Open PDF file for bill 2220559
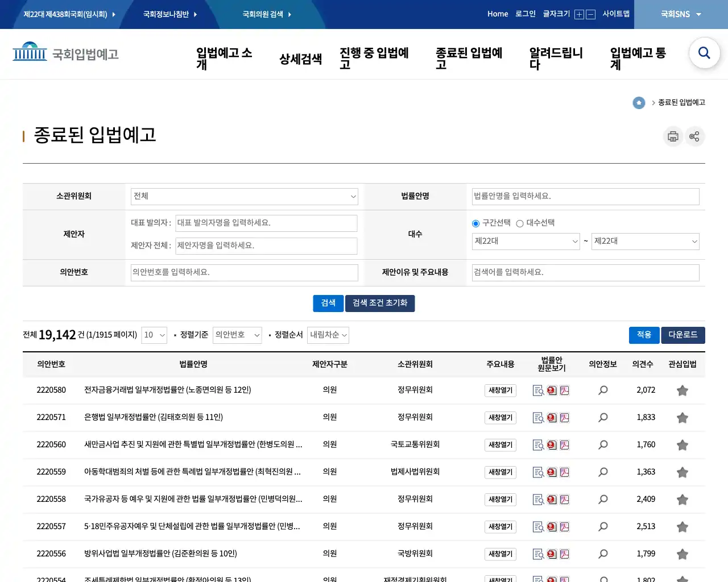Image resolution: width=728 pixels, height=582 pixels. pyautogui.click(x=565, y=472)
